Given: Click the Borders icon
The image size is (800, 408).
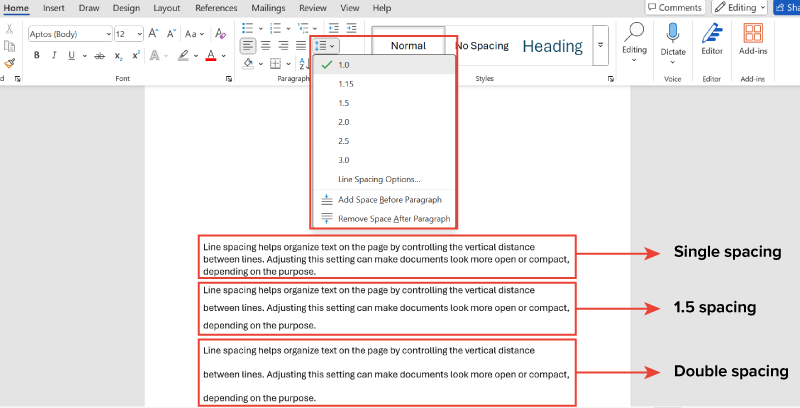Looking at the screenshot, I should [276, 64].
